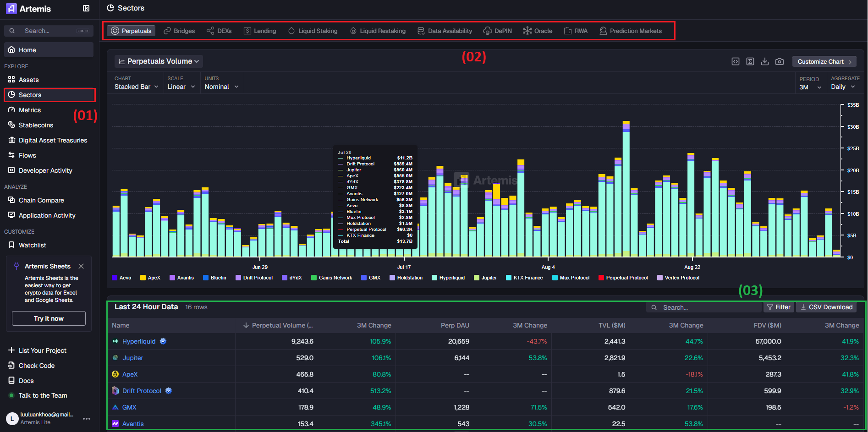
Task: Click the sigma formula icon above chart
Action: click(750, 61)
